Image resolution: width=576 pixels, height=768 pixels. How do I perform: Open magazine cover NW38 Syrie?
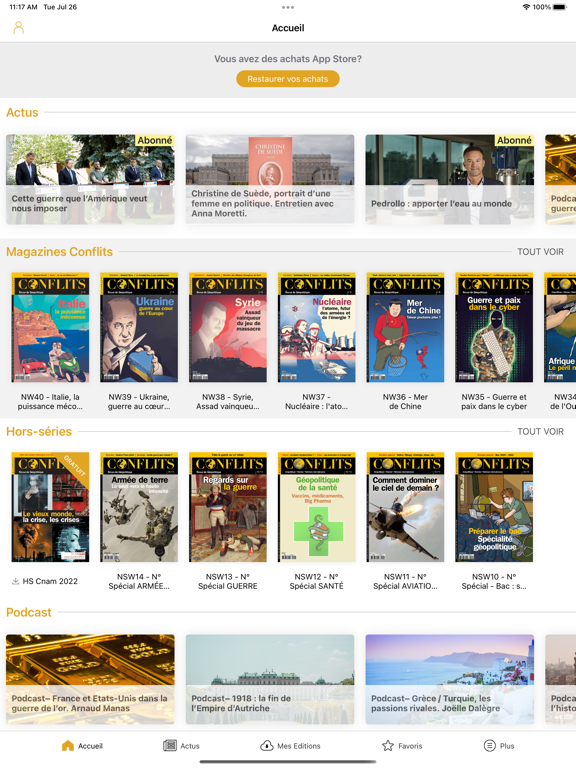point(228,327)
